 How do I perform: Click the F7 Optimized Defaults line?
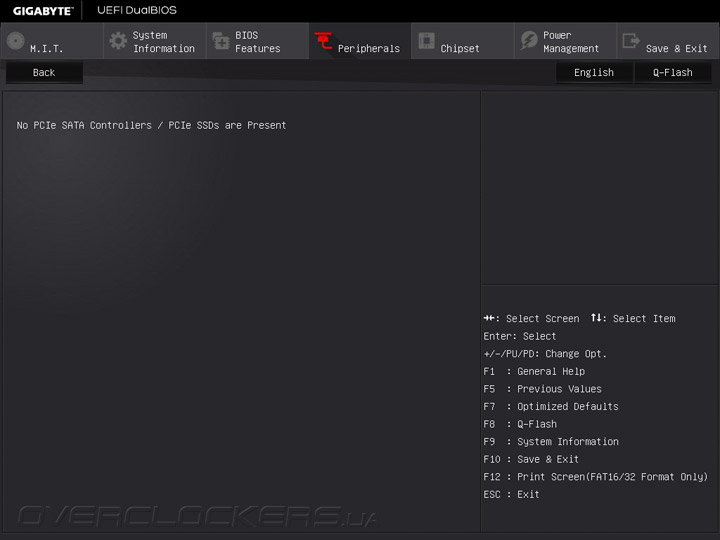tap(551, 406)
